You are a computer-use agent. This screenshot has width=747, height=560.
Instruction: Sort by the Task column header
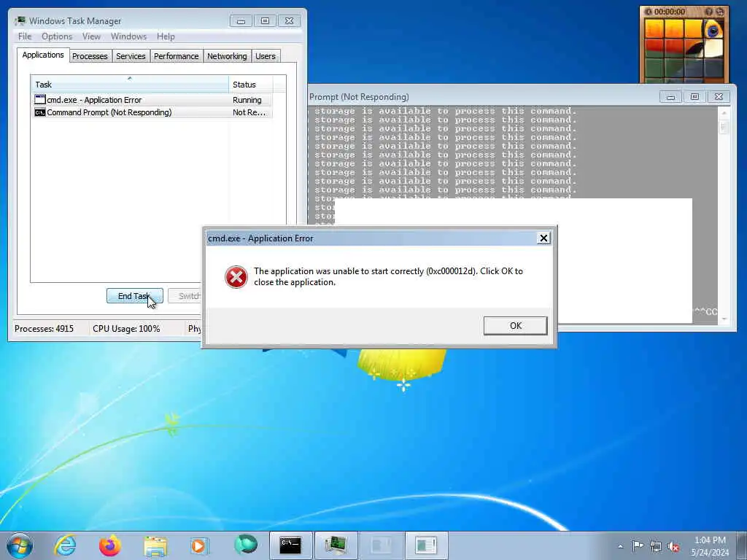(x=130, y=85)
